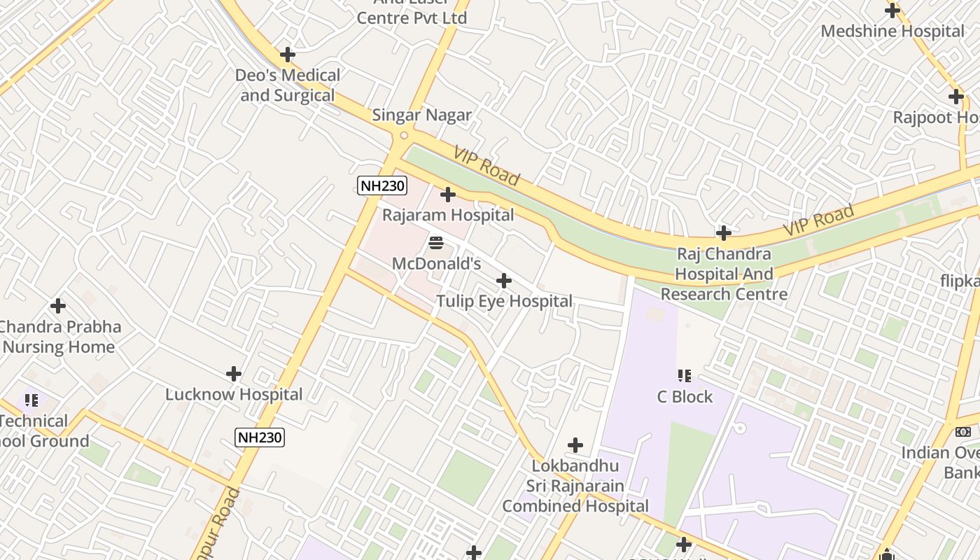This screenshot has width=980, height=560.
Task: Click the Rajaram Hospital cross icon
Action: (448, 195)
